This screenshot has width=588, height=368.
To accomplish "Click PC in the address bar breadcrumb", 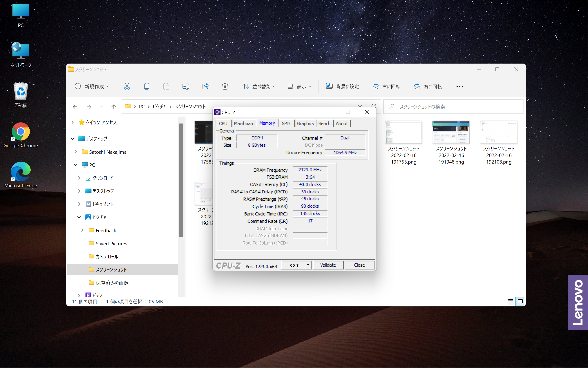I will [x=142, y=107].
